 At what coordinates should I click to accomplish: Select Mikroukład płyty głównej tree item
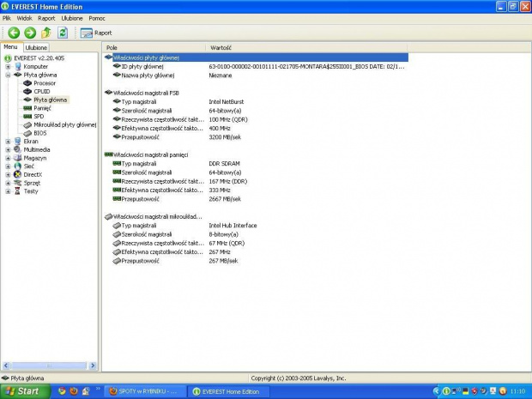point(65,125)
